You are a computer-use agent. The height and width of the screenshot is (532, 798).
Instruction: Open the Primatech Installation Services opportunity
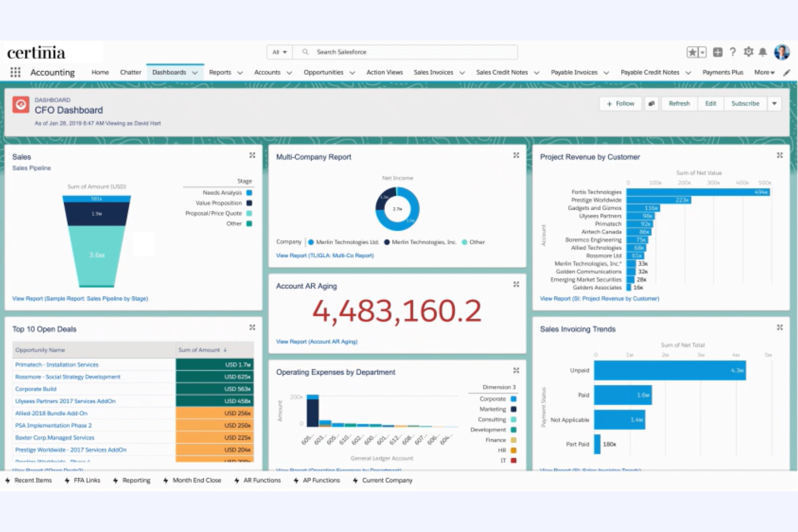click(x=57, y=364)
